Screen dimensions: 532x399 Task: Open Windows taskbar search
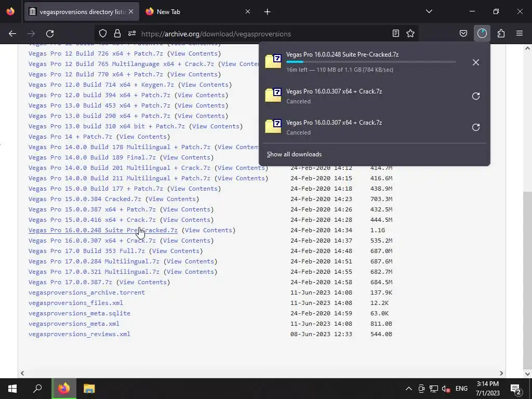(x=37, y=389)
